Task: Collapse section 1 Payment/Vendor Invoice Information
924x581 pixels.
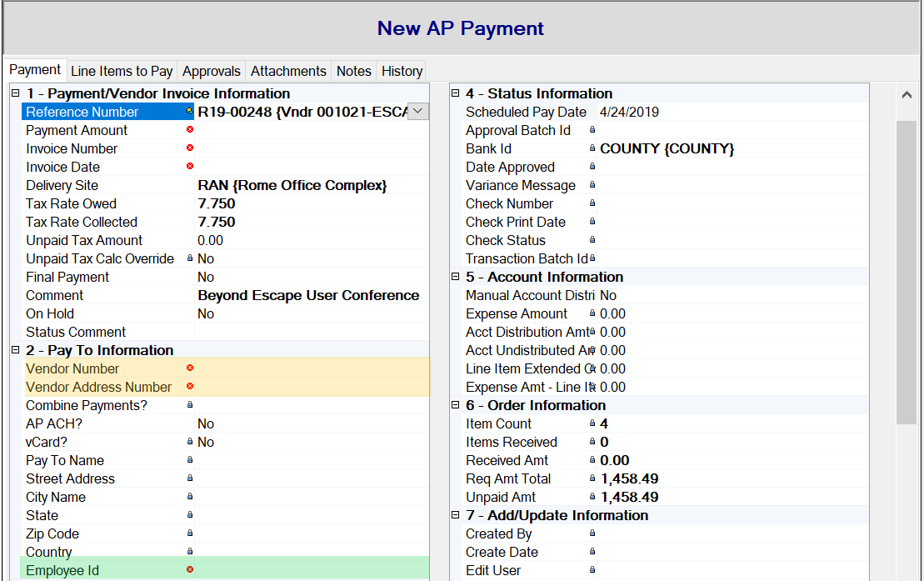Action: 15,93
